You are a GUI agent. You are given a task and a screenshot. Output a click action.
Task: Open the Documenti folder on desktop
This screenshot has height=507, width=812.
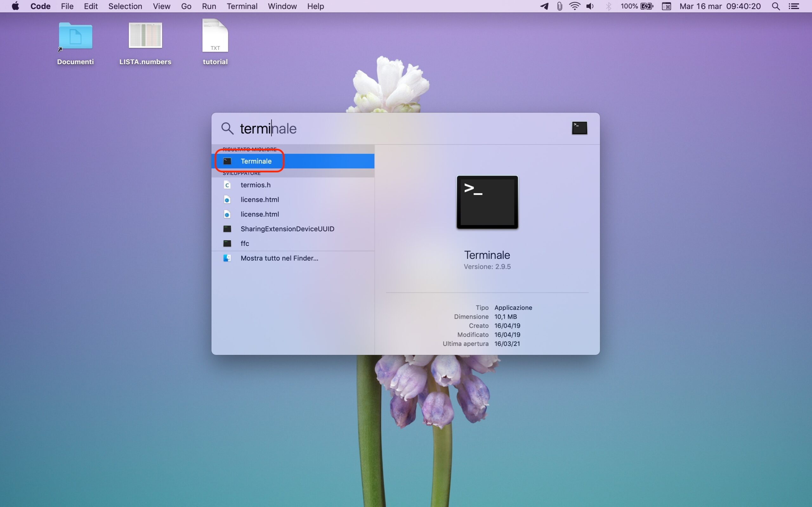tap(75, 36)
